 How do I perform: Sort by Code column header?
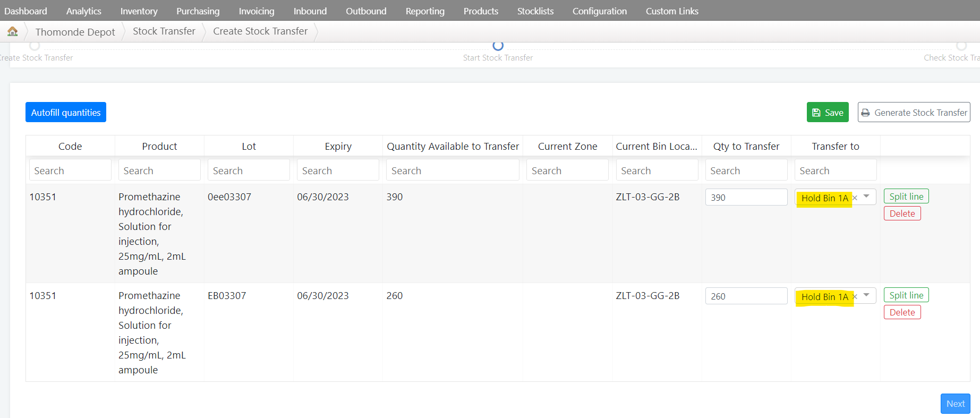point(70,146)
